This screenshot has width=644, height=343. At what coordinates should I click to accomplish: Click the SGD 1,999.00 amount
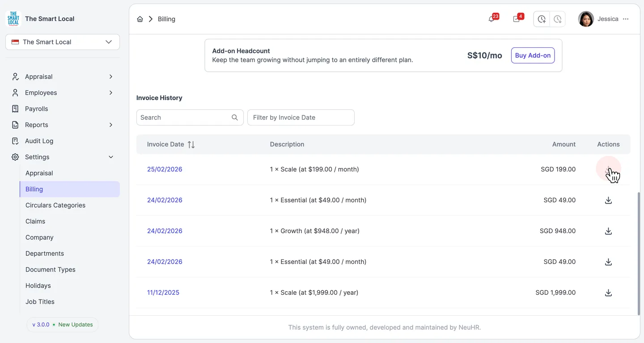coord(555,293)
